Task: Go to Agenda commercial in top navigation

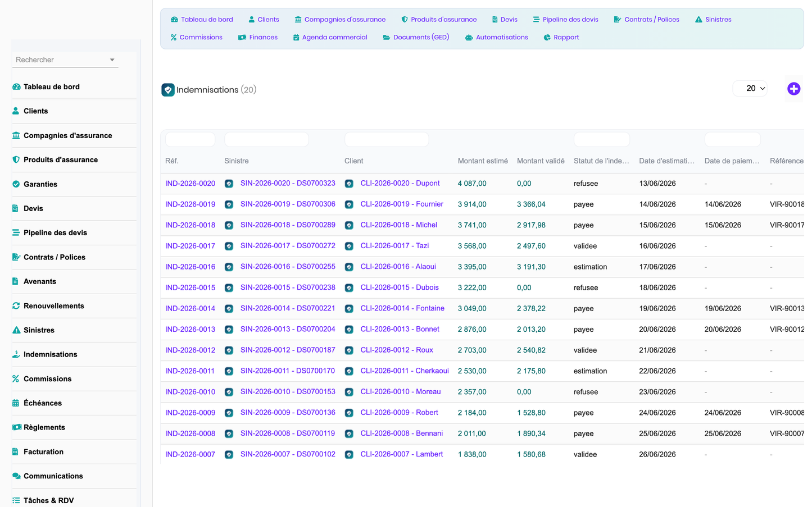Action: click(x=330, y=38)
